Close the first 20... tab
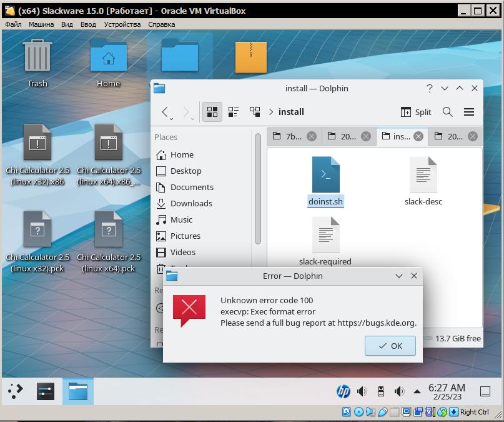 point(366,136)
